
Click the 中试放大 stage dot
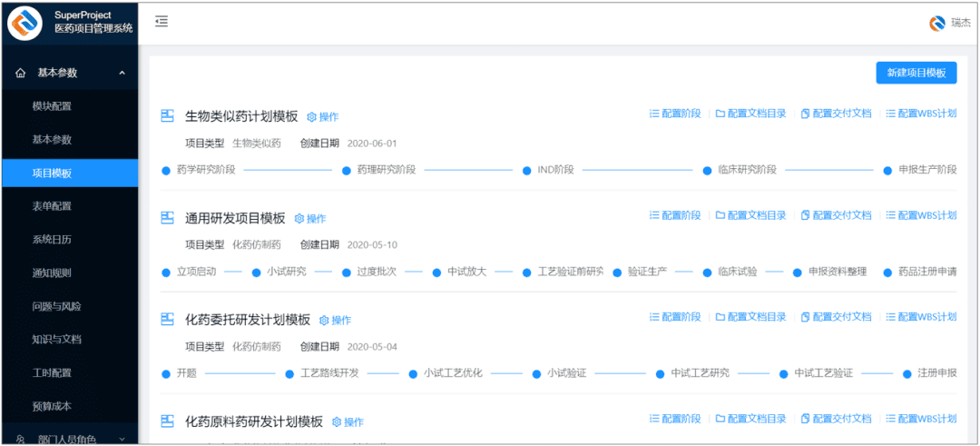pos(436,273)
